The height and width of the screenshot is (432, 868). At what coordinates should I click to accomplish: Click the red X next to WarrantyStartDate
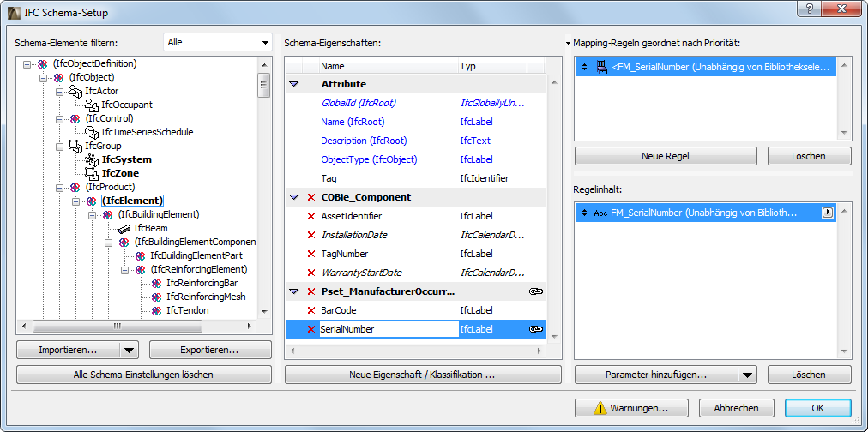tap(311, 273)
